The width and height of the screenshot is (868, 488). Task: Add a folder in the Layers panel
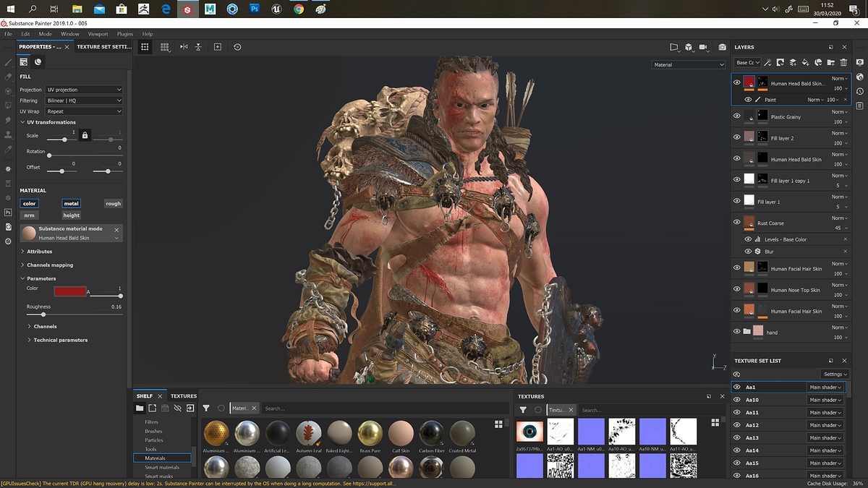click(x=831, y=63)
